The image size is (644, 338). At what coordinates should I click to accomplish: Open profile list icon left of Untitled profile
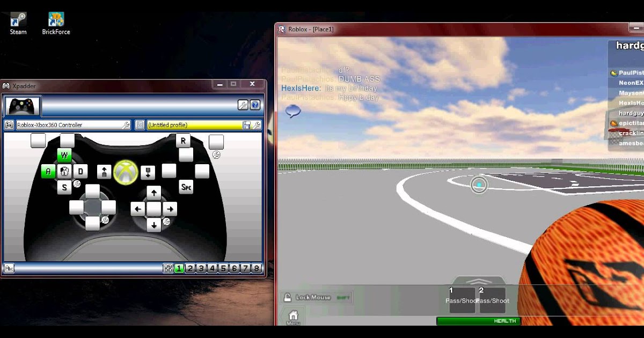coord(140,125)
